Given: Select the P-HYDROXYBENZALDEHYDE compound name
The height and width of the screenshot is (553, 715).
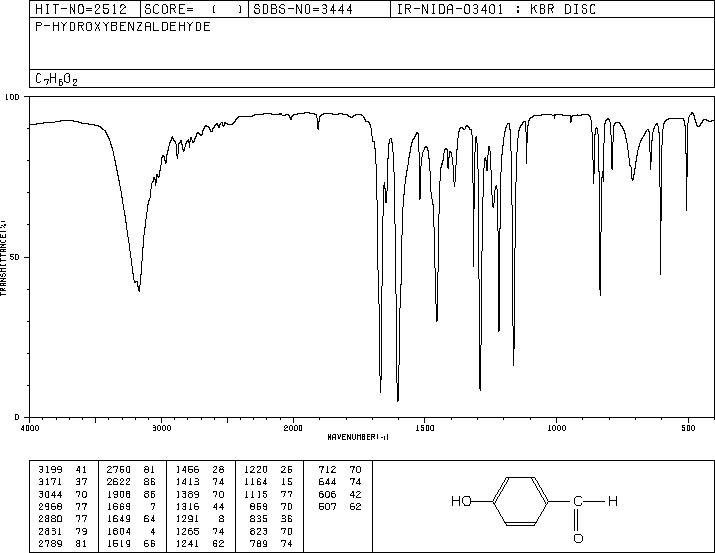Looking at the screenshot, I should pos(123,26).
